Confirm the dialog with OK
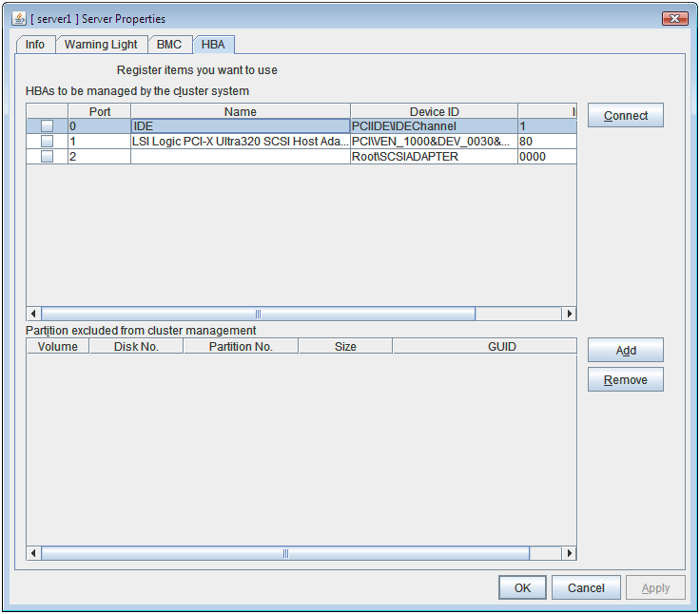 pyautogui.click(x=522, y=588)
